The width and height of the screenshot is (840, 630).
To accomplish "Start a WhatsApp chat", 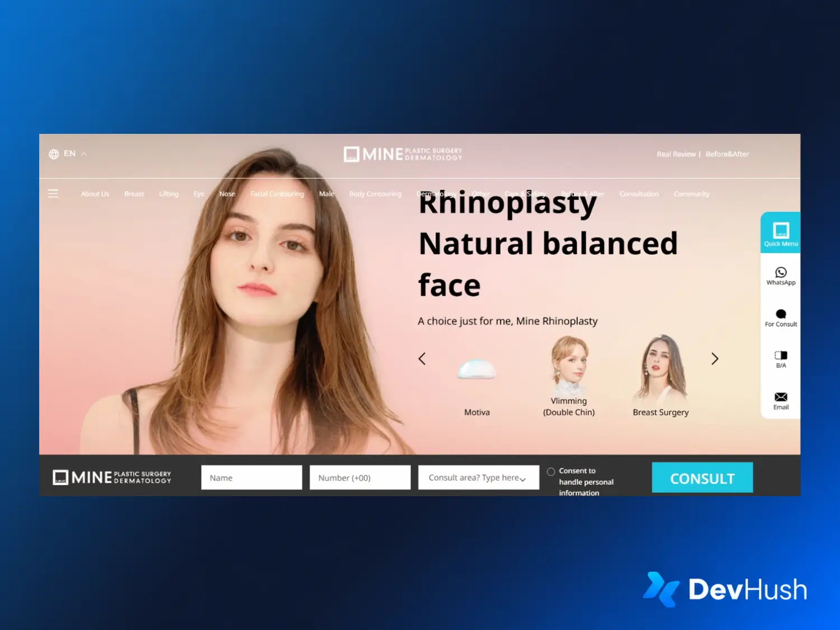I will point(781,276).
